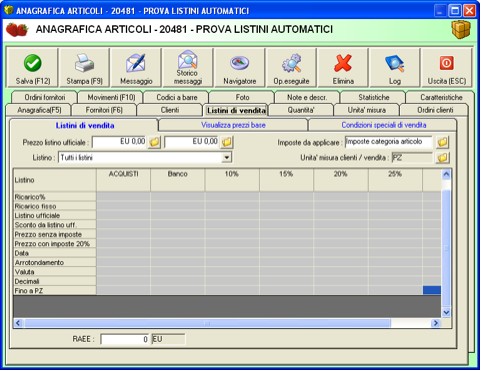The image size is (482, 371).
Task: Click the Arrotondamento row label
Action: point(55,262)
